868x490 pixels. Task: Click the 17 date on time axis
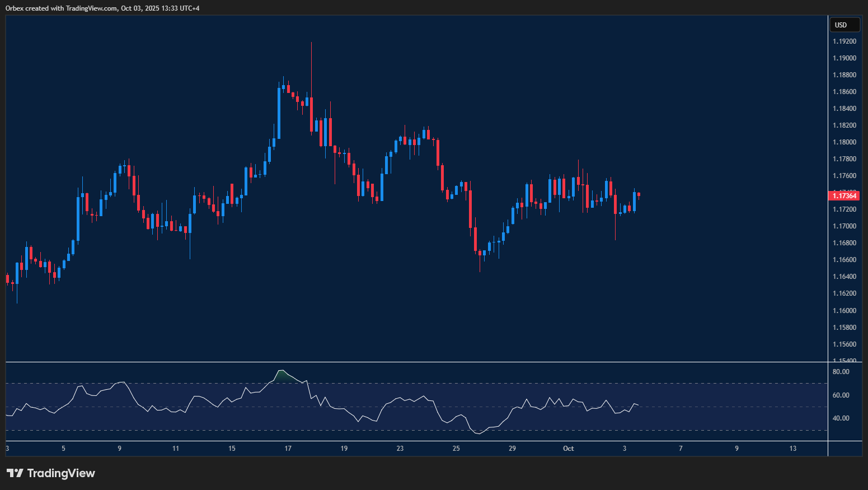[288, 449]
